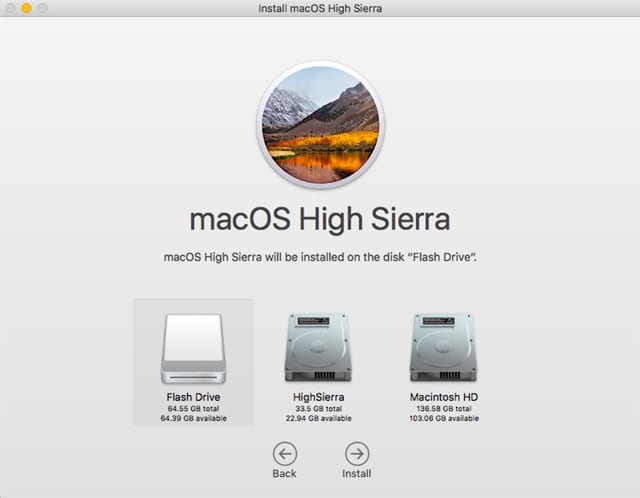The image size is (640, 498).
Task: Click the "HighSierra" disk name label
Action: coord(317,397)
